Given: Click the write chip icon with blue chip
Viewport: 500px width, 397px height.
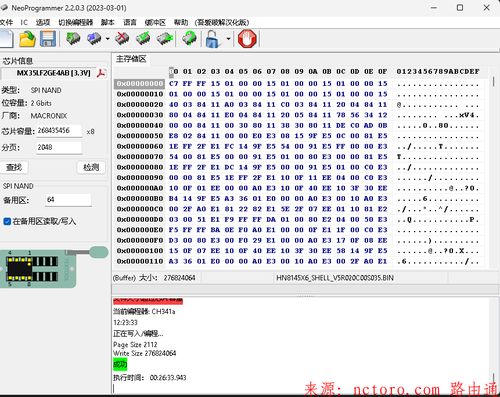Looking at the screenshot, I should click(x=94, y=39).
